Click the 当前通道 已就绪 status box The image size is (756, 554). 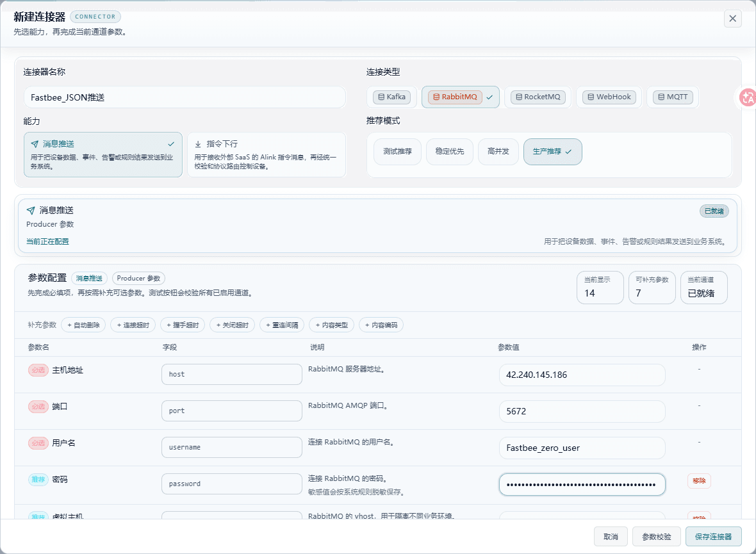(704, 288)
